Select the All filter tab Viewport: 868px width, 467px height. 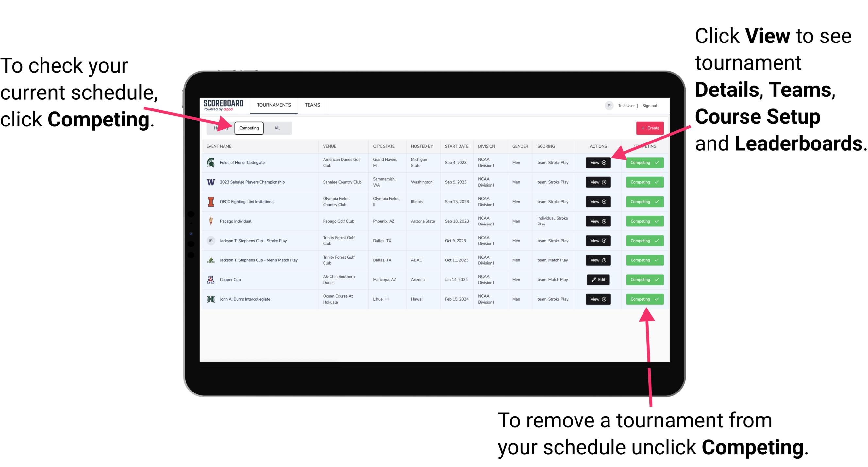pos(276,128)
